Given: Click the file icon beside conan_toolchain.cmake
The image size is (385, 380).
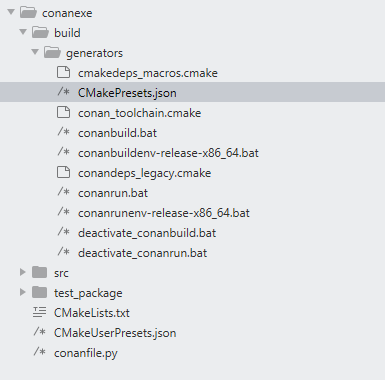Looking at the screenshot, I should 63,112.
